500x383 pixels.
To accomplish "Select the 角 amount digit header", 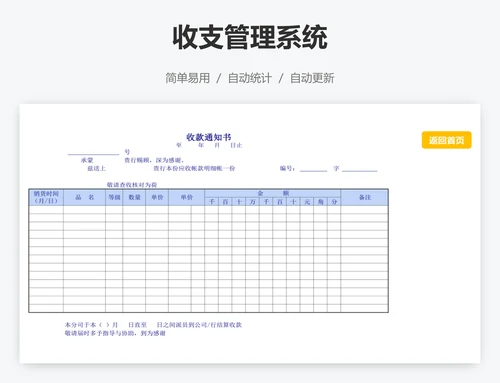I will point(320,202).
